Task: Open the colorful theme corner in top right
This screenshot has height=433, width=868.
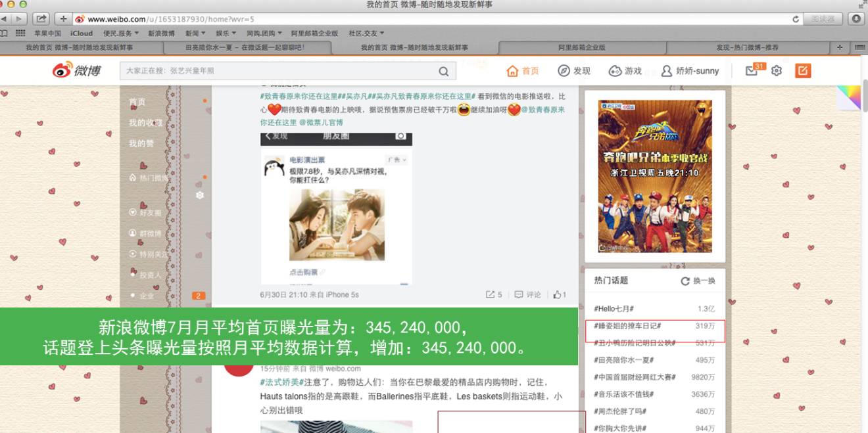Action: pyautogui.click(x=849, y=97)
